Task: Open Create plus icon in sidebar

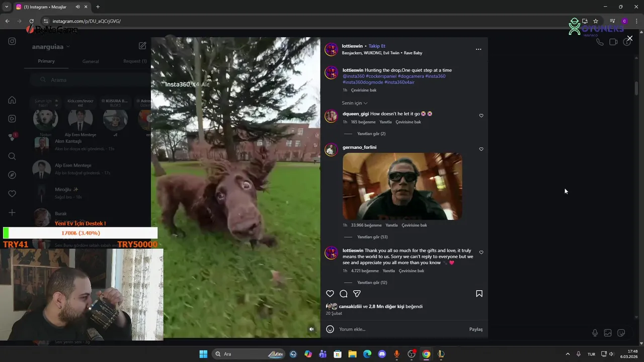Action: 12,213
